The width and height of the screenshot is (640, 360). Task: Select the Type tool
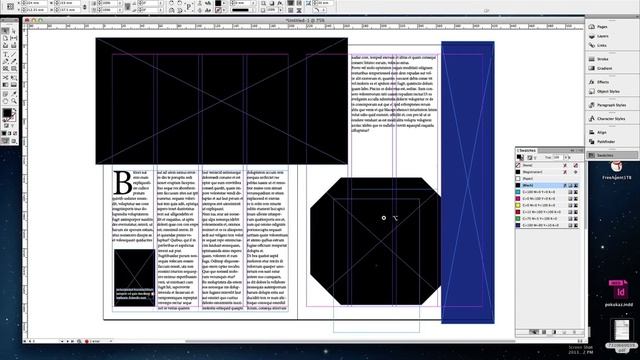5,54
